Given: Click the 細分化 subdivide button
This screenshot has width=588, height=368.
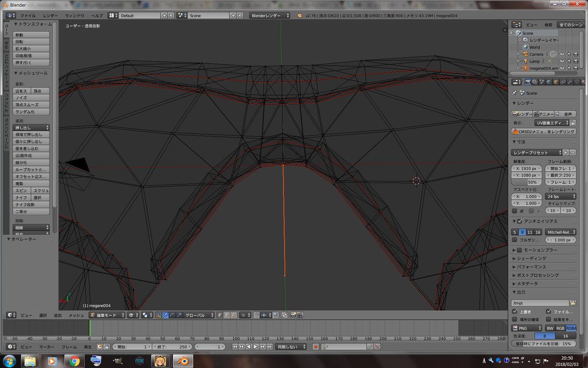Looking at the screenshot, I should pyautogui.click(x=31, y=162).
